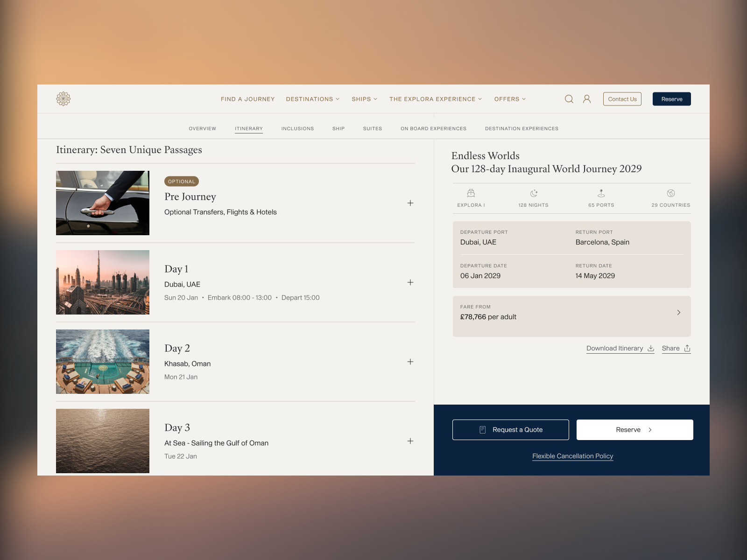Expand the Offers dropdown
Screen dimensions: 747x560
click(509, 99)
